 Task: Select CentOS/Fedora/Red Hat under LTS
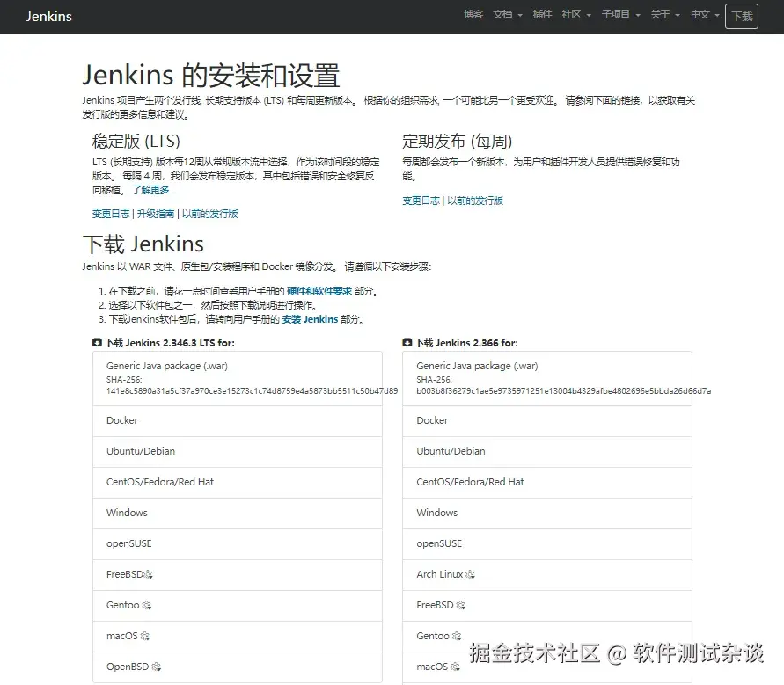[x=238, y=482]
